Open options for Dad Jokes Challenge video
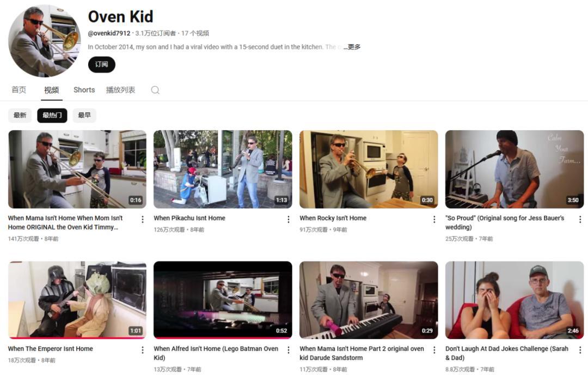588x375 pixels. pos(580,350)
